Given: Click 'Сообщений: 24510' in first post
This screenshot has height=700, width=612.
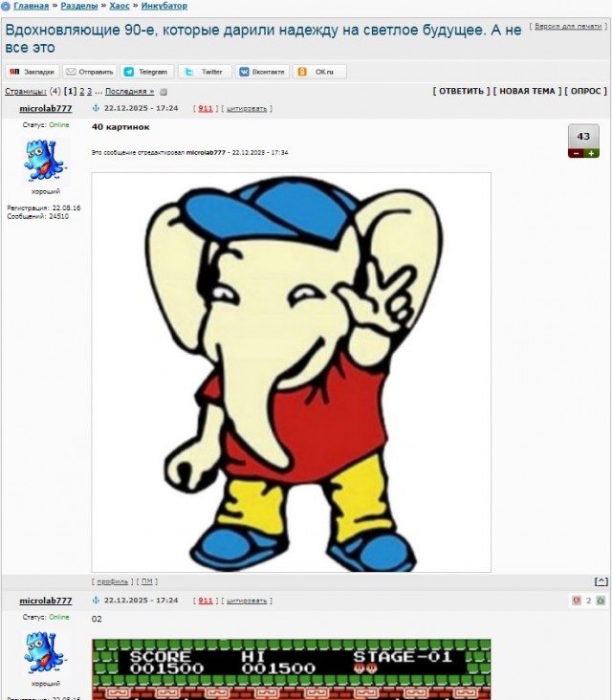Looking at the screenshot, I should click(38, 216).
